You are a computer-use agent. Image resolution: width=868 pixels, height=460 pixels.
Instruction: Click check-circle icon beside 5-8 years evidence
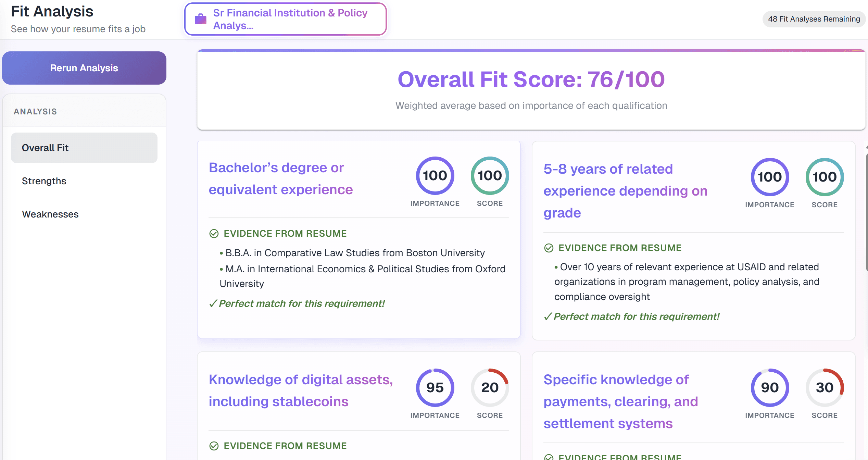(549, 248)
